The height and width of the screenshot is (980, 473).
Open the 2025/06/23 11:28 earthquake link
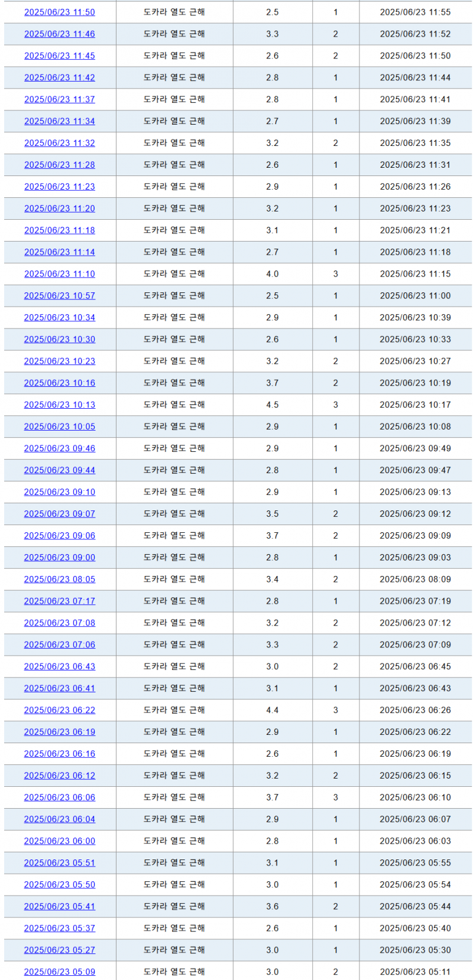(60, 165)
